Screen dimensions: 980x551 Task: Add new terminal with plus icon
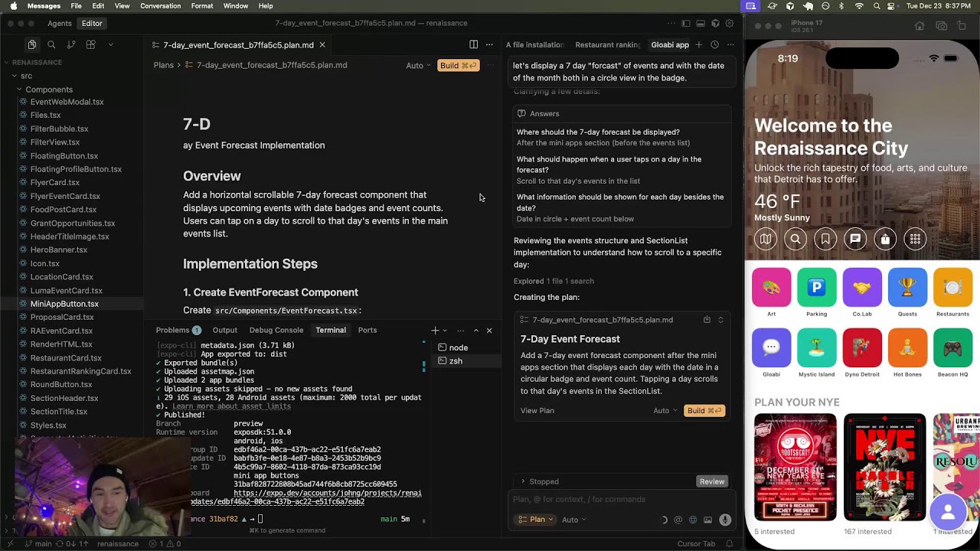tap(435, 330)
